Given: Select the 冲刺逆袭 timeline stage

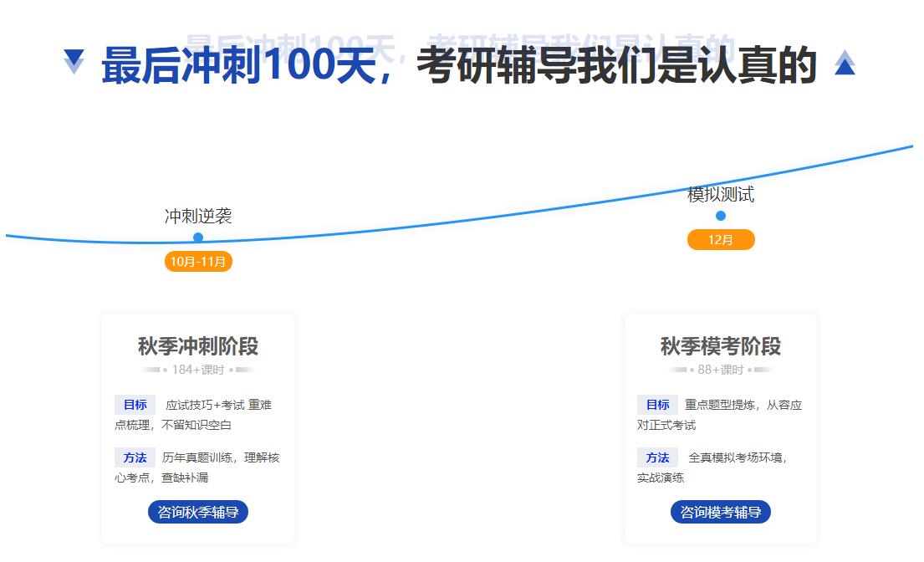Looking at the screenshot, I should click(x=199, y=216).
